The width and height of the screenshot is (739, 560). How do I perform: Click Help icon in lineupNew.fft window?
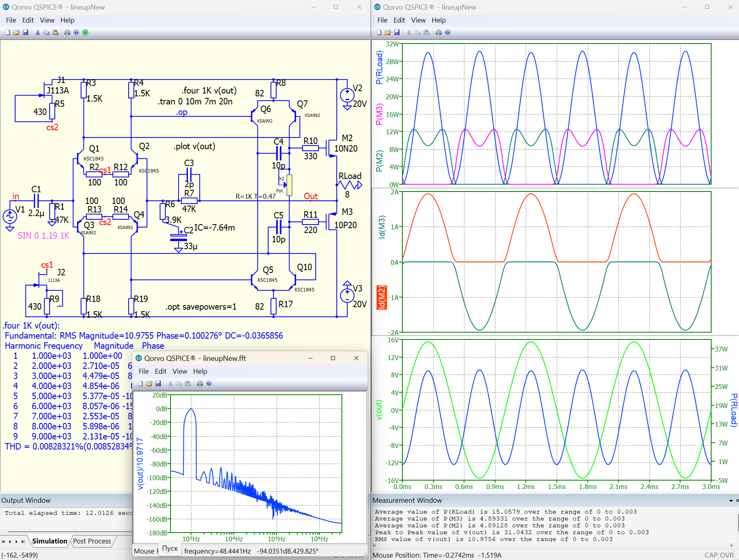click(x=209, y=384)
